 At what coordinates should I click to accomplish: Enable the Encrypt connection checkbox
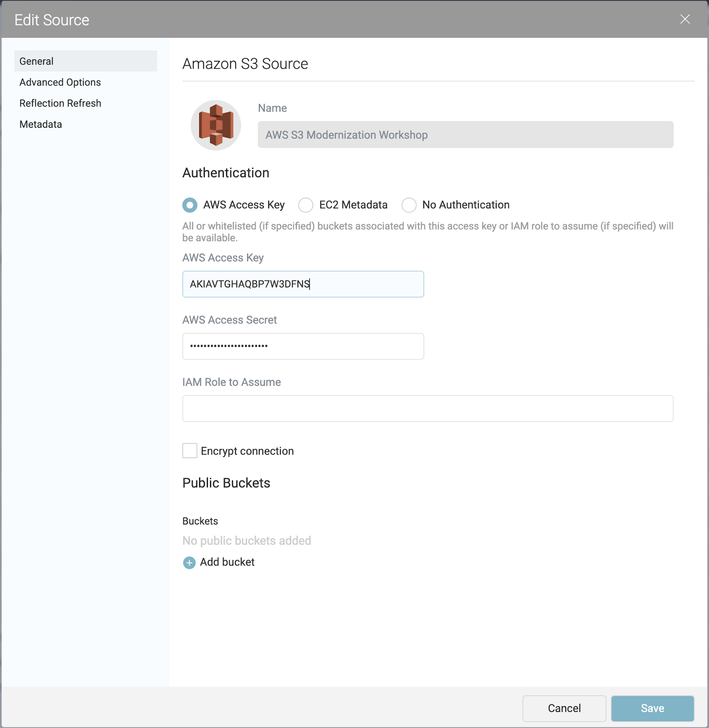[190, 451]
